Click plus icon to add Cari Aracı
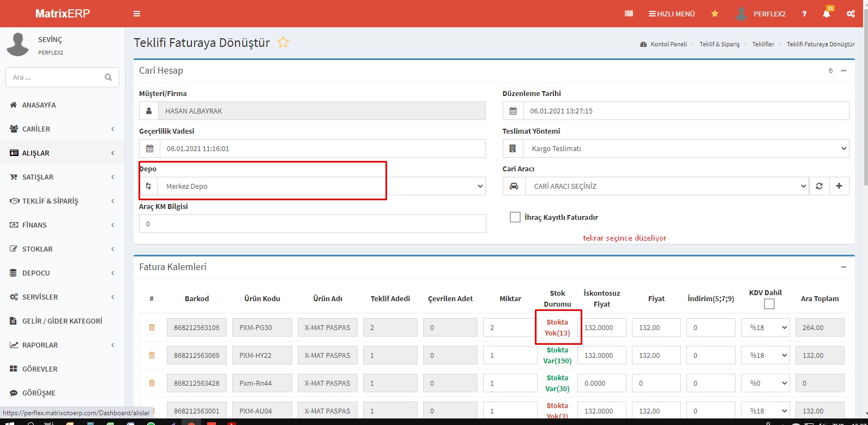 pyautogui.click(x=839, y=186)
